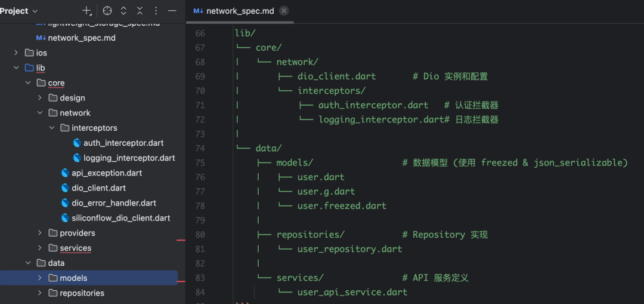Close the network_spec.md tab
The image size is (644, 304).
point(284,11)
